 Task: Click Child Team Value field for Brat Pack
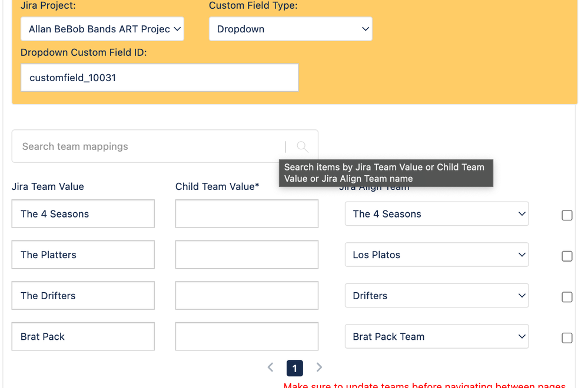(247, 336)
